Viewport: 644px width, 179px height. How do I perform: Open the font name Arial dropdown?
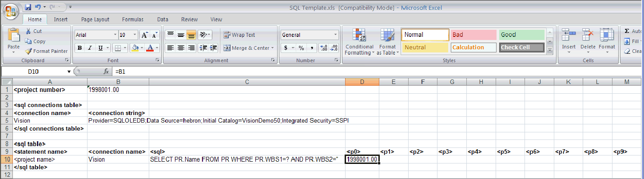click(x=115, y=35)
